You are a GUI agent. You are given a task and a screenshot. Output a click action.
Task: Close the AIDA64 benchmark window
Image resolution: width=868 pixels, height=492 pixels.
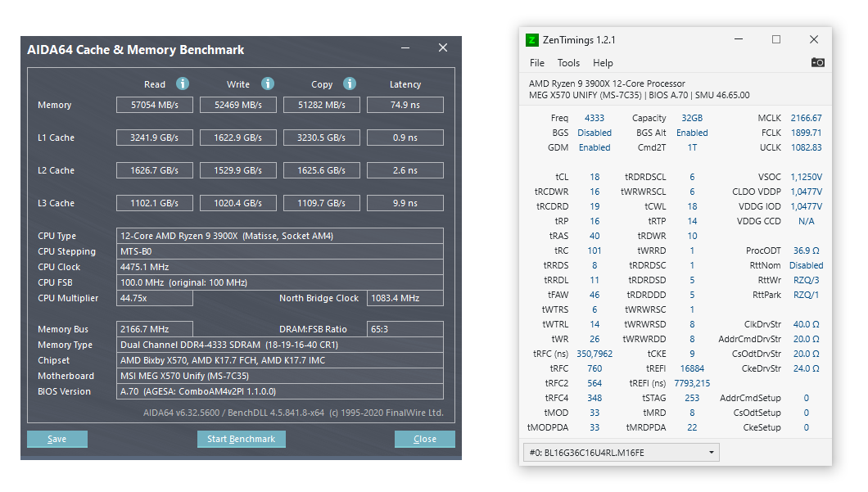point(443,48)
